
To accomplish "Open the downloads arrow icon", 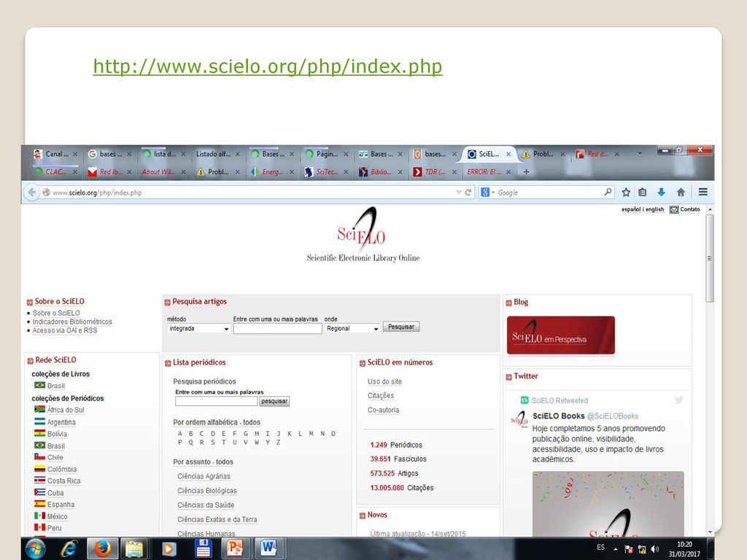I will (661, 192).
